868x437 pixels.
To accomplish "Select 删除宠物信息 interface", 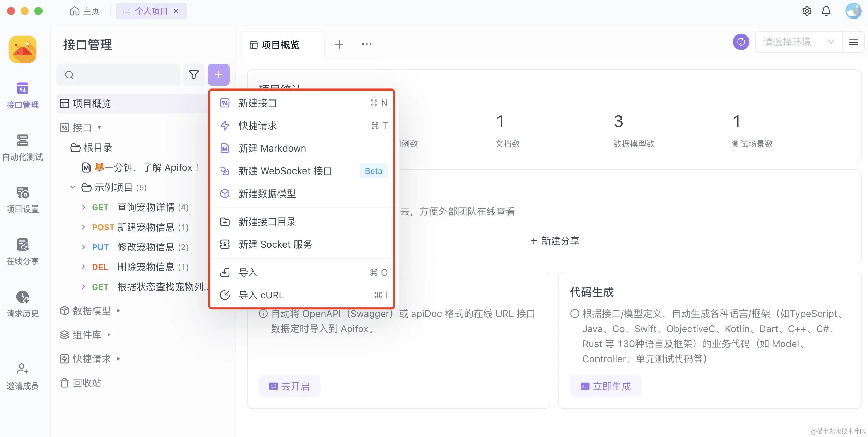I will tap(146, 267).
